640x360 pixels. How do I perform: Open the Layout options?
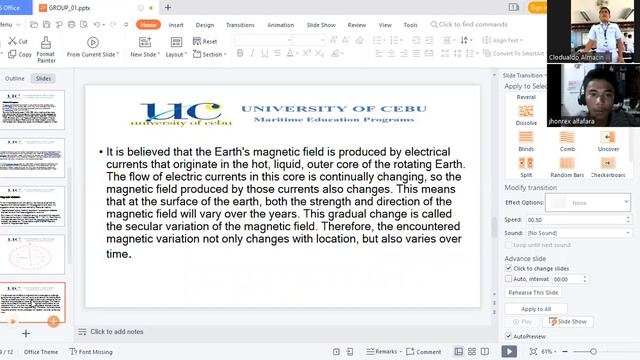coord(176,47)
